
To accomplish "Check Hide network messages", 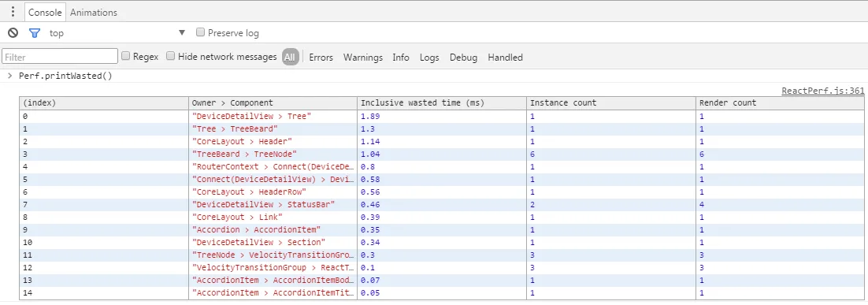I will tap(171, 56).
